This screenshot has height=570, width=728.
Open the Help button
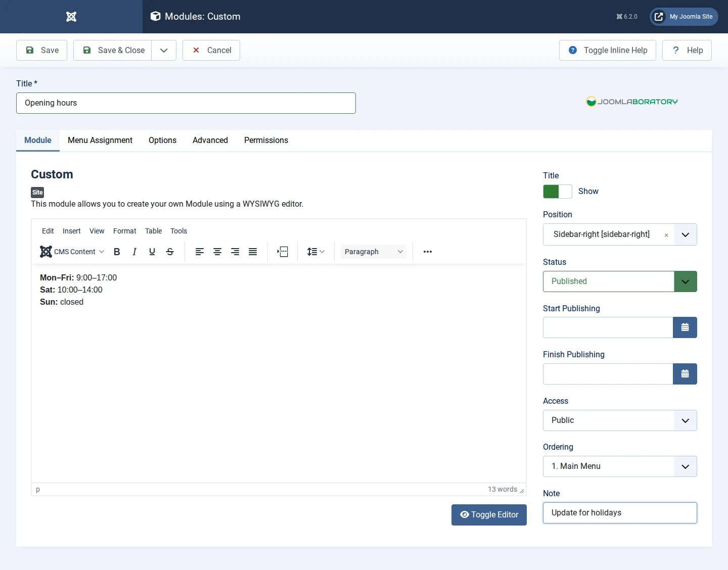coord(687,51)
